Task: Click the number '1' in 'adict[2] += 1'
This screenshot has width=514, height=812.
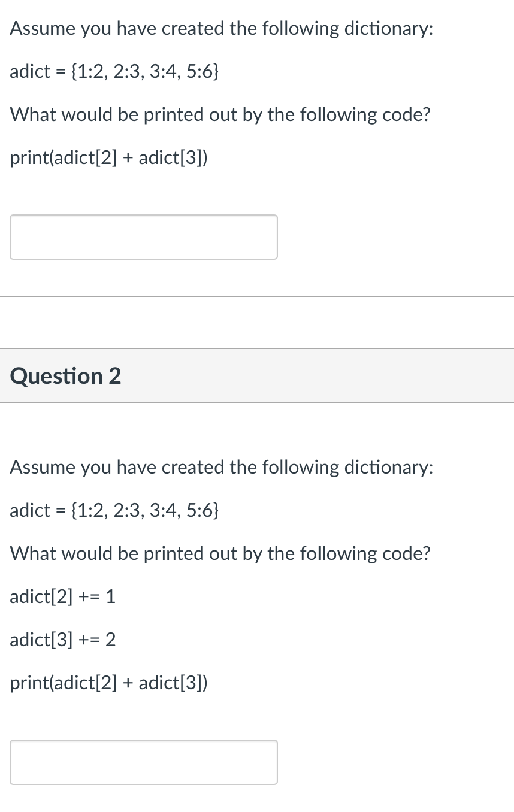Action: (110, 596)
